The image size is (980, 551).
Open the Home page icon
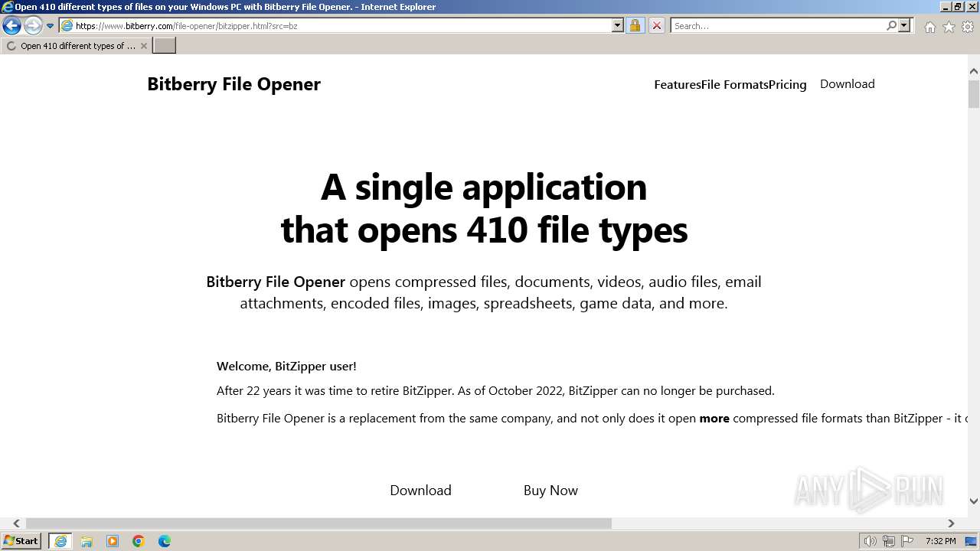[929, 27]
